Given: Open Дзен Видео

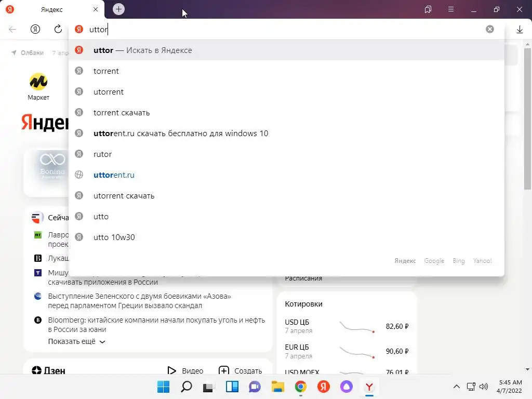Looking at the screenshot, I should [185, 370].
